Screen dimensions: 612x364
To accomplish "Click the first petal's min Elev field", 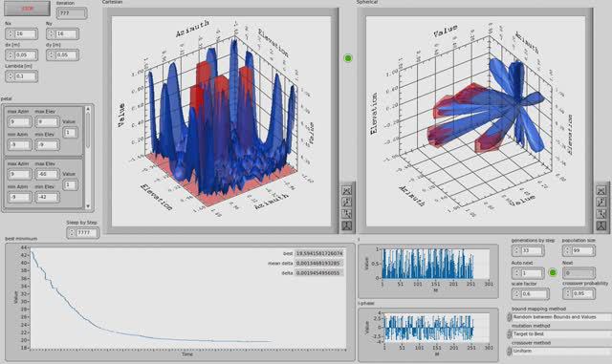I will [x=47, y=145].
